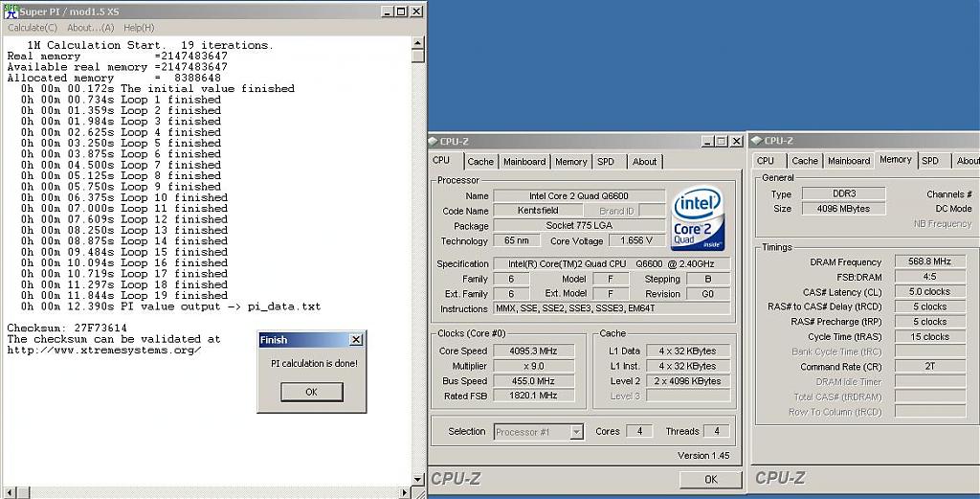Select Memory tab in second CPU-Z window

tap(896, 159)
